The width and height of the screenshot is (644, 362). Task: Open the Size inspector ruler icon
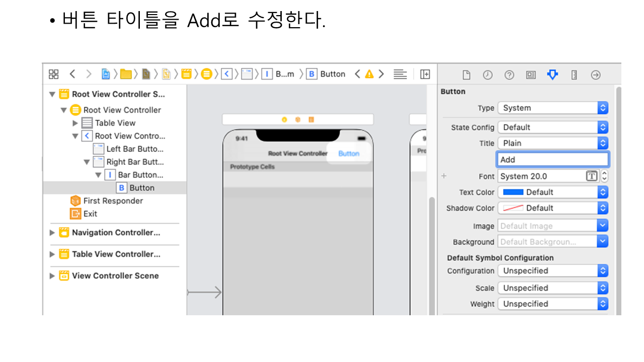click(x=574, y=75)
